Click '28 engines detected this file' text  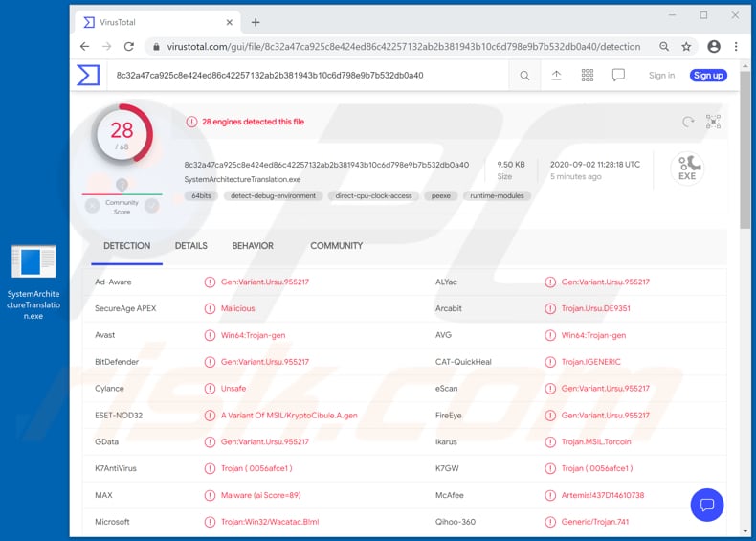(253, 122)
